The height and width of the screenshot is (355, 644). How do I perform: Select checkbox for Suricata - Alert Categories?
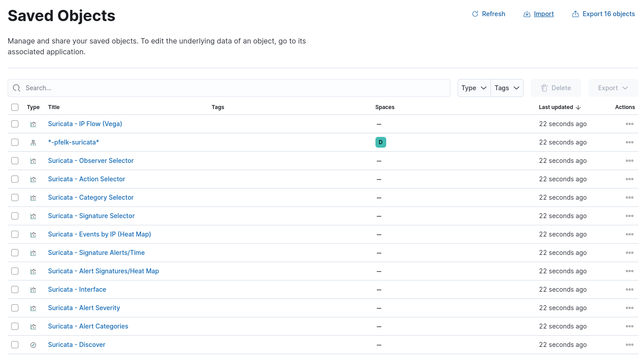coord(15,326)
